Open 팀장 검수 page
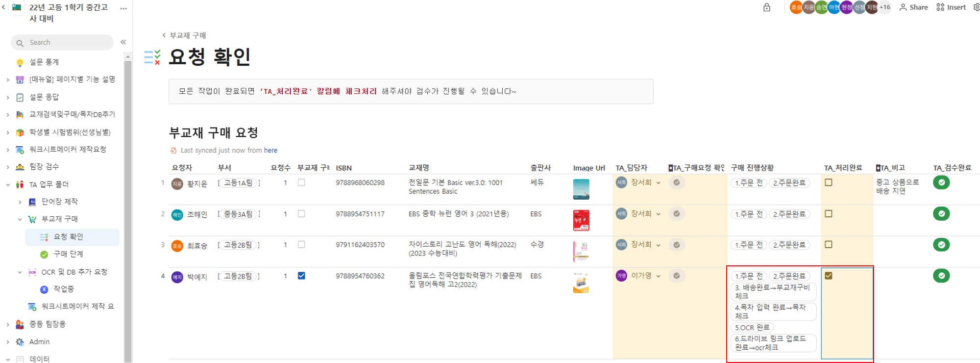The width and height of the screenshot is (980, 363). [x=44, y=167]
